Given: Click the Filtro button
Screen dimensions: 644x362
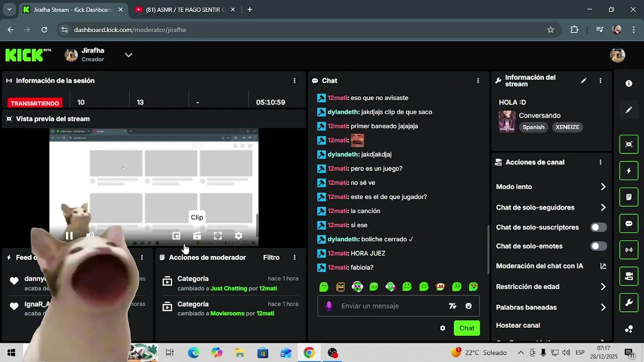Looking at the screenshot, I should [x=271, y=257].
